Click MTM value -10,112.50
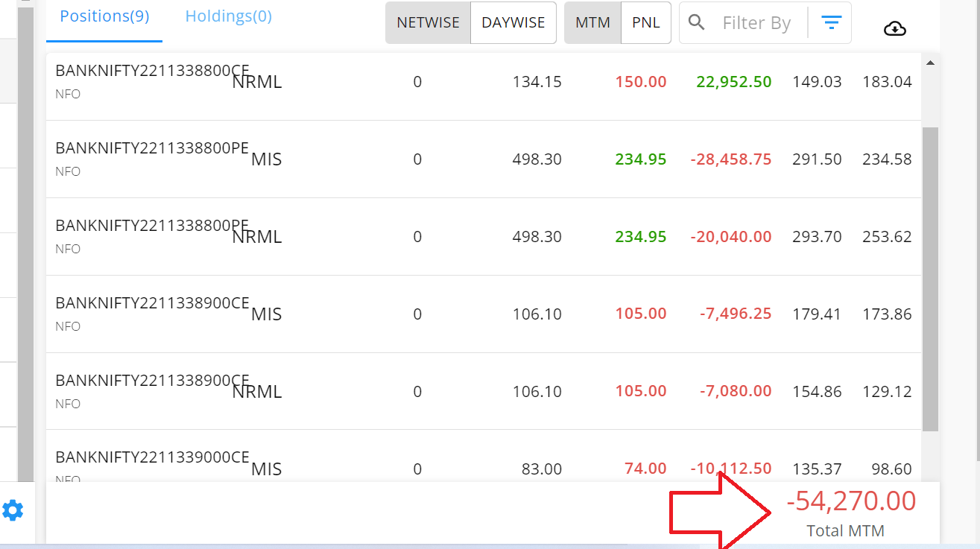 (731, 469)
